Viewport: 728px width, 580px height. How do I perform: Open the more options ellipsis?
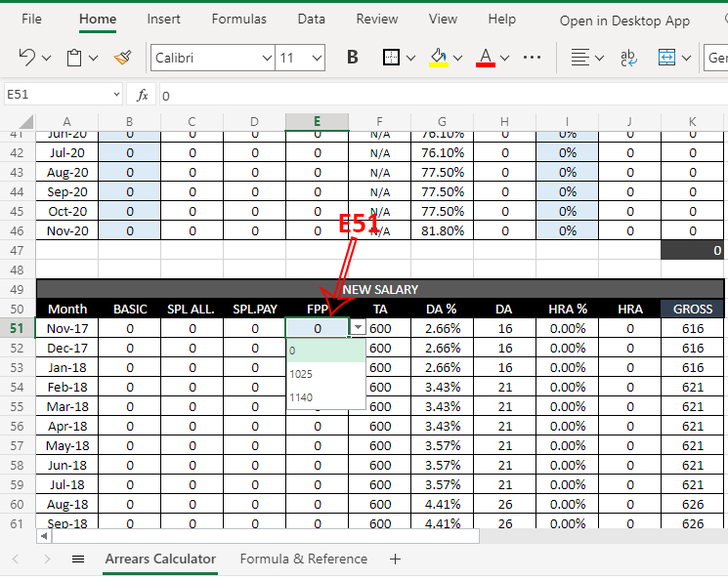[x=533, y=58]
